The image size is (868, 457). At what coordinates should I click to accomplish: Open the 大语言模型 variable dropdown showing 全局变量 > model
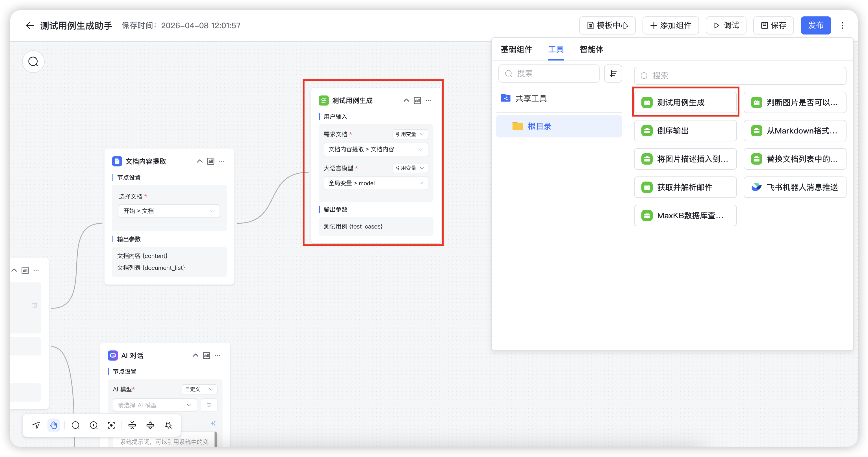pyautogui.click(x=376, y=183)
